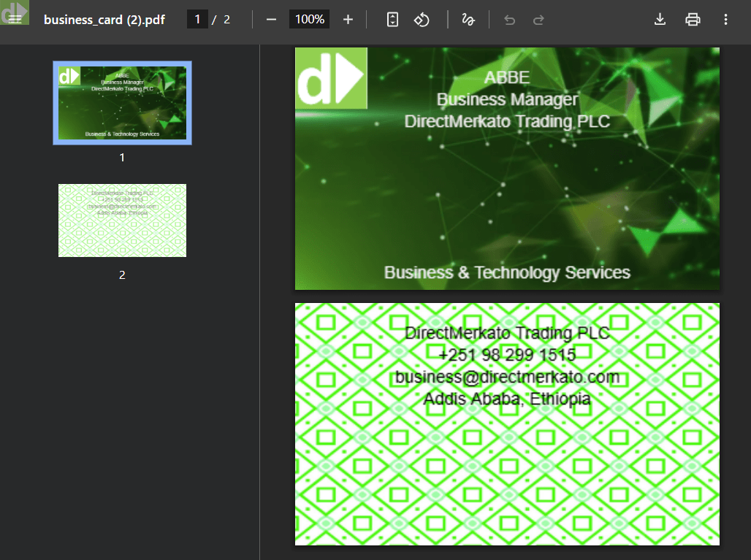Click the green 'd' logo on the card
The height and width of the screenshot is (560, 751).
coord(331,79)
